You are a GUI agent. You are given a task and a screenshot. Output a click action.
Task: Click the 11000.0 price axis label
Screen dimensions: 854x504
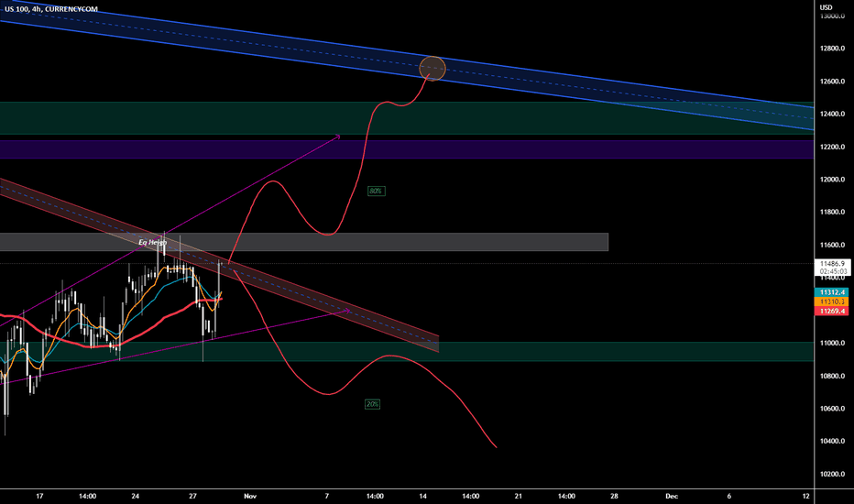click(832, 343)
